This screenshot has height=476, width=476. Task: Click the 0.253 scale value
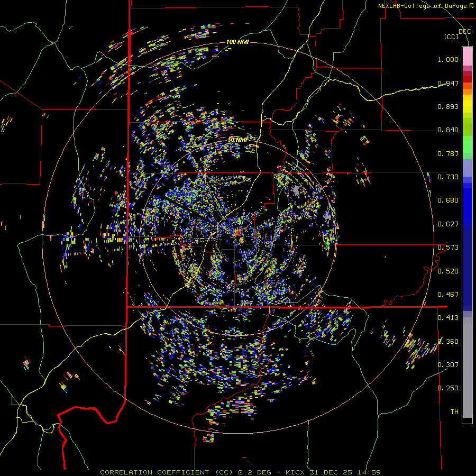(448, 388)
